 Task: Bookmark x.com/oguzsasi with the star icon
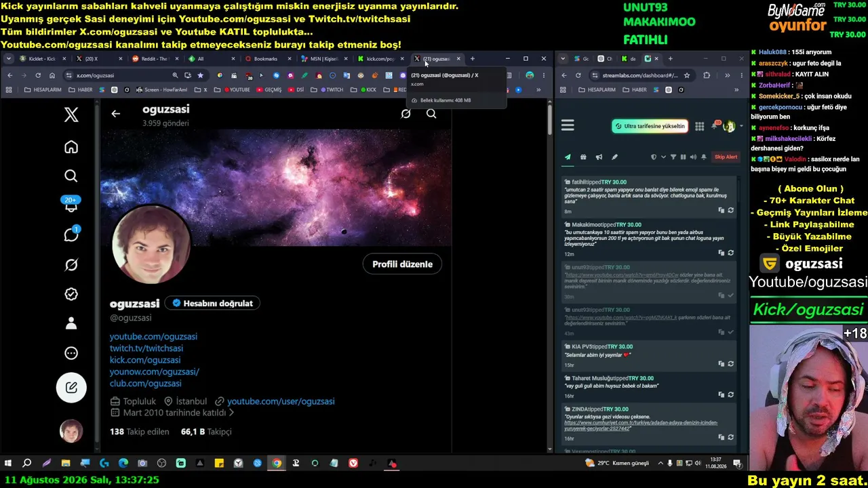click(x=200, y=75)
